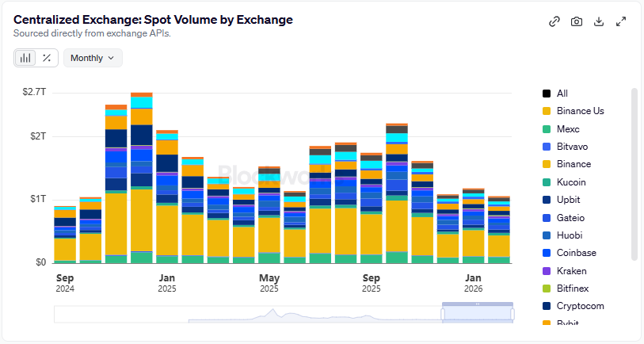Download the chart data
Screen dimensions: 644x344
point(599,21)
